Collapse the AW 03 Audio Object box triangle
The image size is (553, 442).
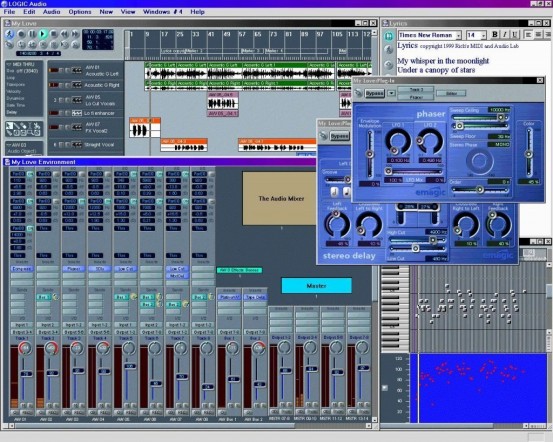pyautogui.click(x=9, y=145)
